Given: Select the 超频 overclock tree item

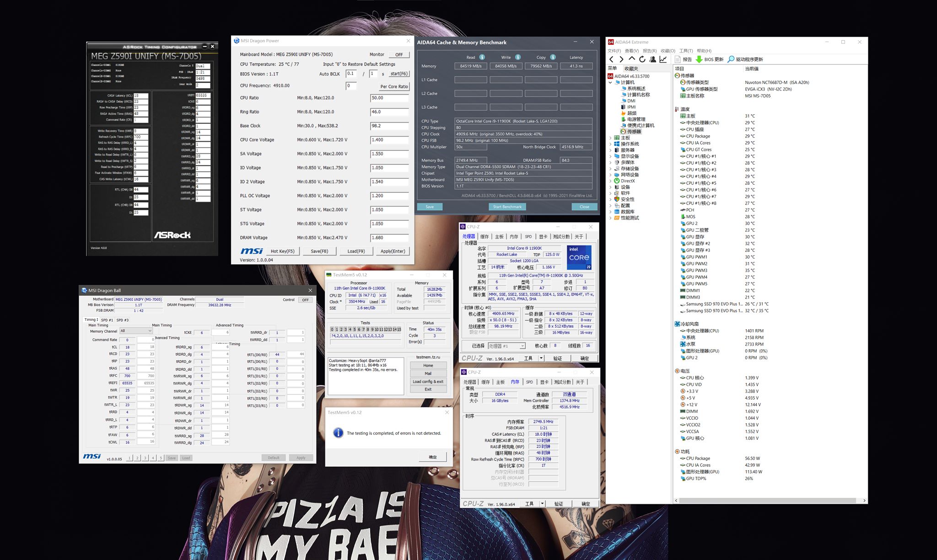Looking at the screenshot, I should point(628,113).
